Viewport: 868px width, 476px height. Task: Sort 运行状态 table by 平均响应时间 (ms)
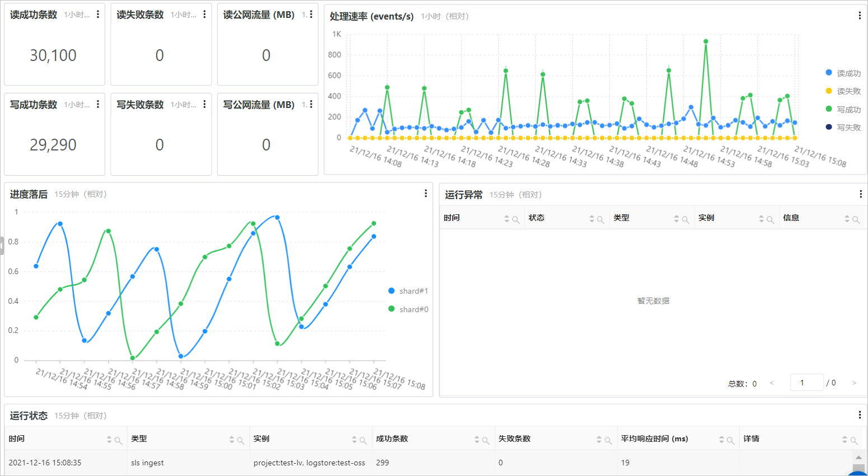pyautogui.click(x=721, y=440)
